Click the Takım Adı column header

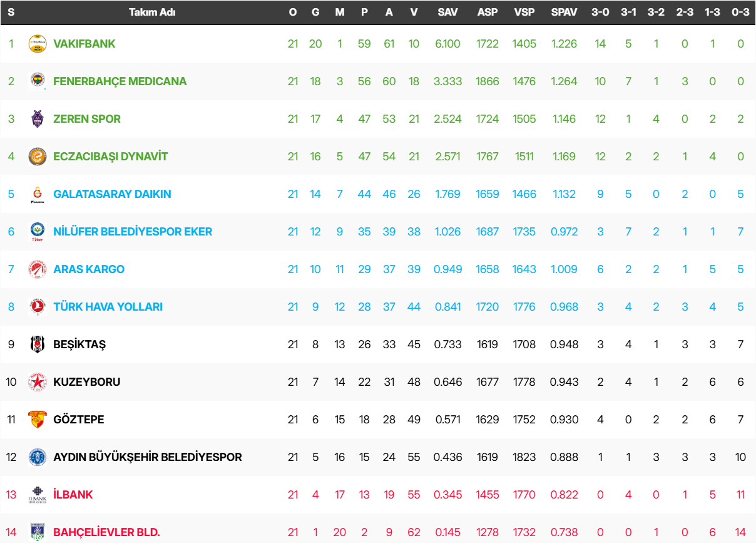pyautogui.click(x=152, y=13)
